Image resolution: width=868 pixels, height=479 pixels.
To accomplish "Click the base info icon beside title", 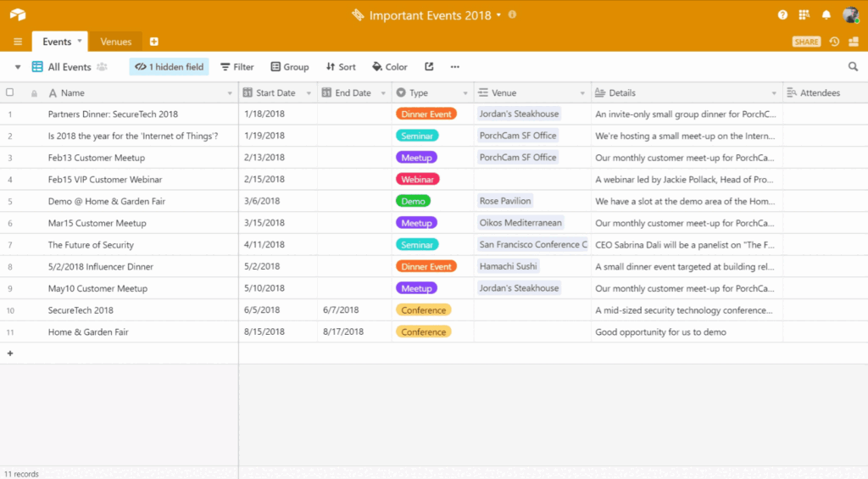I will pos(512,15).
